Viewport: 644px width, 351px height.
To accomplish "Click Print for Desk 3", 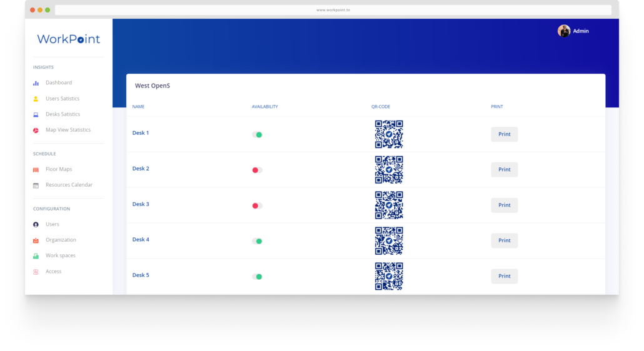I will point(505,205).
